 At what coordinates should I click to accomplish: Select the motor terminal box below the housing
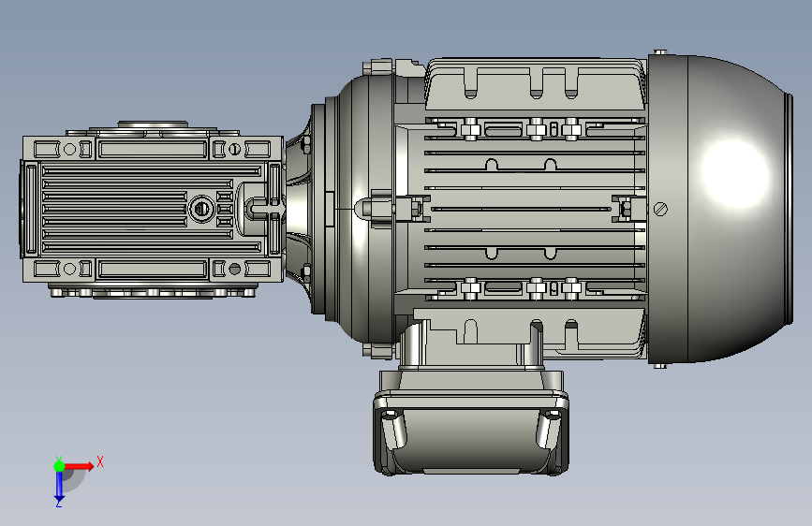tap(471, 422)
